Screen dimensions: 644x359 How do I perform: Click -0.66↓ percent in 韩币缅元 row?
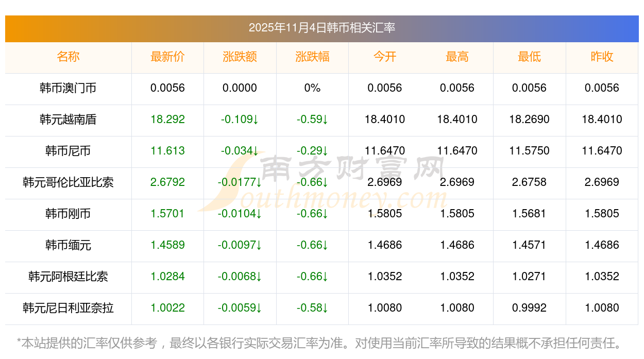pyautogui.click(x=312, y=245)
